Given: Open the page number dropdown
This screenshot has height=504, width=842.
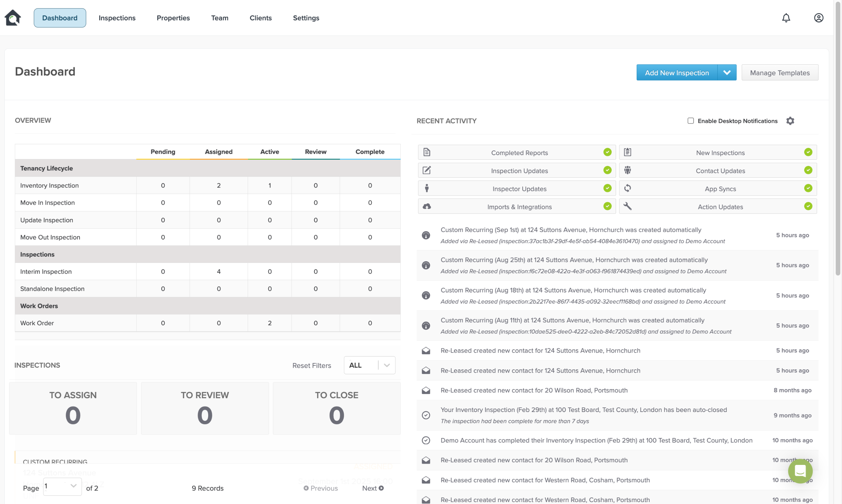Looking at the screenshot, I should pos(62,486).
